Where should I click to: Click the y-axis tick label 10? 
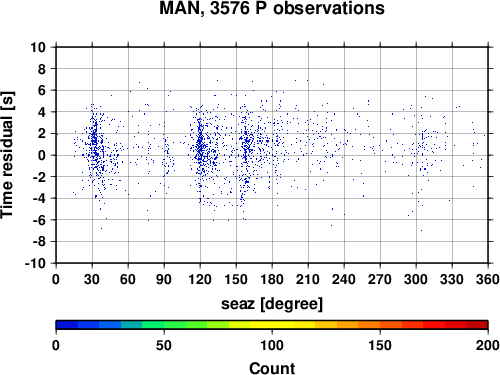tap(37, 47)
